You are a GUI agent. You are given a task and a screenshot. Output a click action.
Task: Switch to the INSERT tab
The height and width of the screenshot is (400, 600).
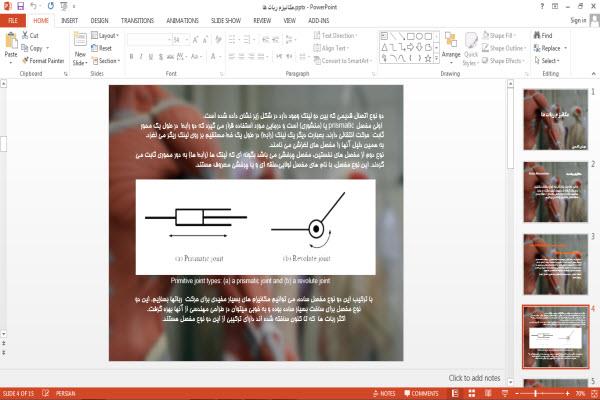(69, 21)
